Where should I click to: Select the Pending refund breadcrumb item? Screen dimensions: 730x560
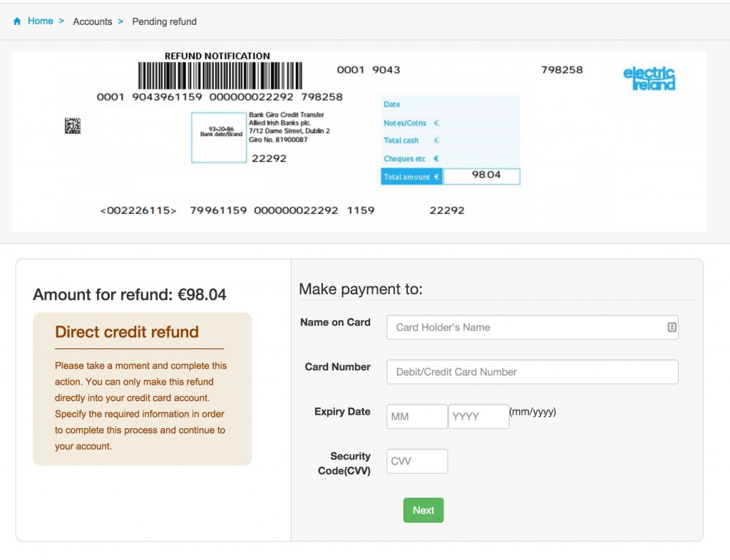[x=164, y=21]
